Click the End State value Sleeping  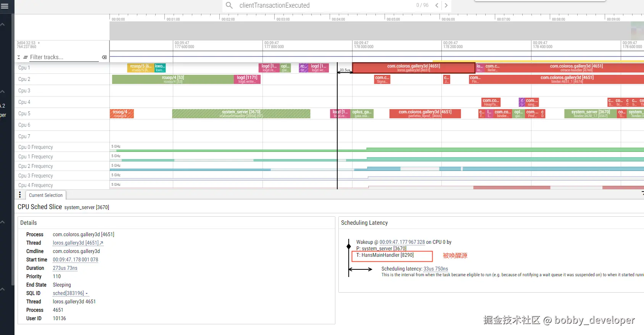click(x=62, y=285)
